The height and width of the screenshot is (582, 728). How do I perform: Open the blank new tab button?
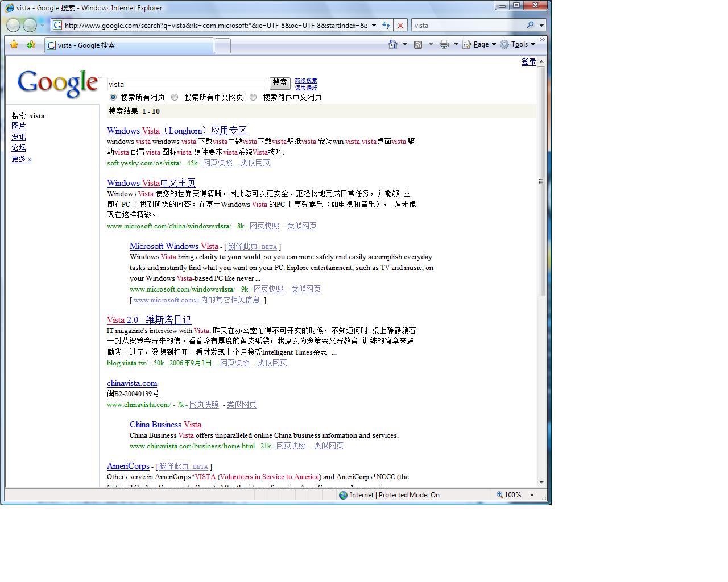click(222, 45)
